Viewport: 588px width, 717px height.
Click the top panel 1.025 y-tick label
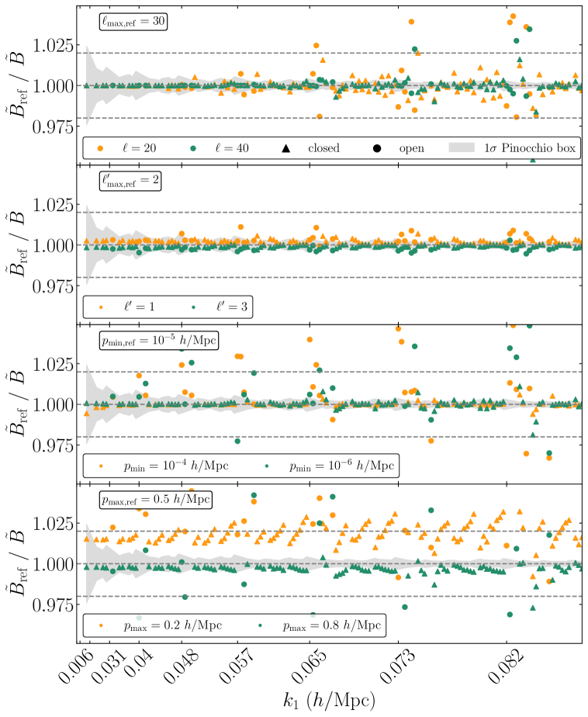53,46
